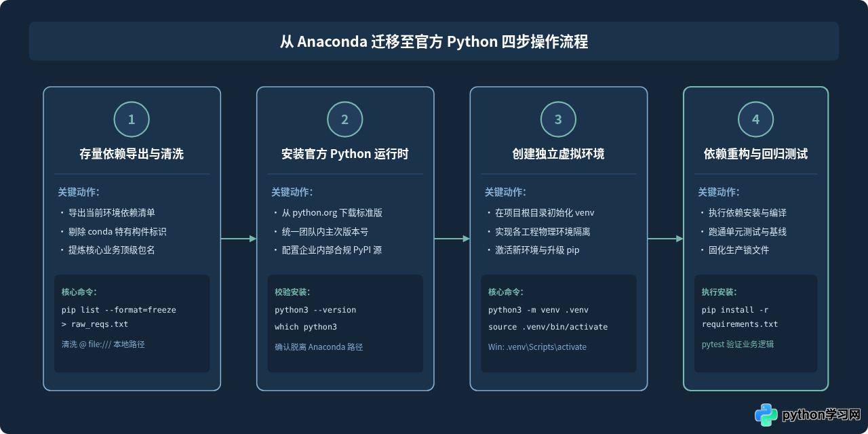868x434 pixels.
Task: Select the bullet "配置企业内部合规 PyPI 源"
Action: point(332,250)
